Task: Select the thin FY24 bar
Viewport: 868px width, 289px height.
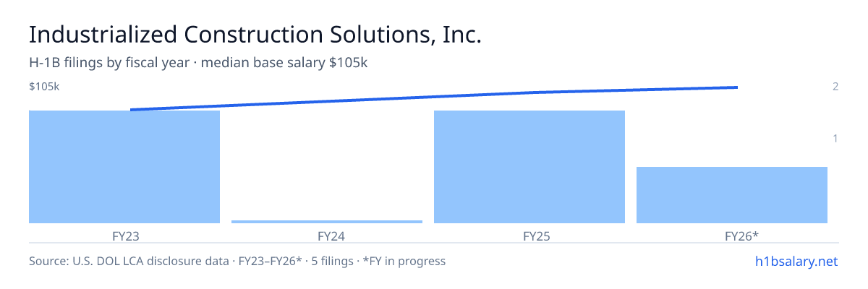Action: (x=327, y=222)
